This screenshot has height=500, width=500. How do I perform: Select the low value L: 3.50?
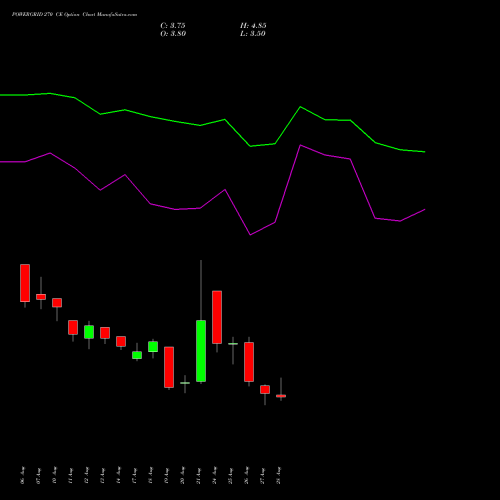click(x=253, y=34)
